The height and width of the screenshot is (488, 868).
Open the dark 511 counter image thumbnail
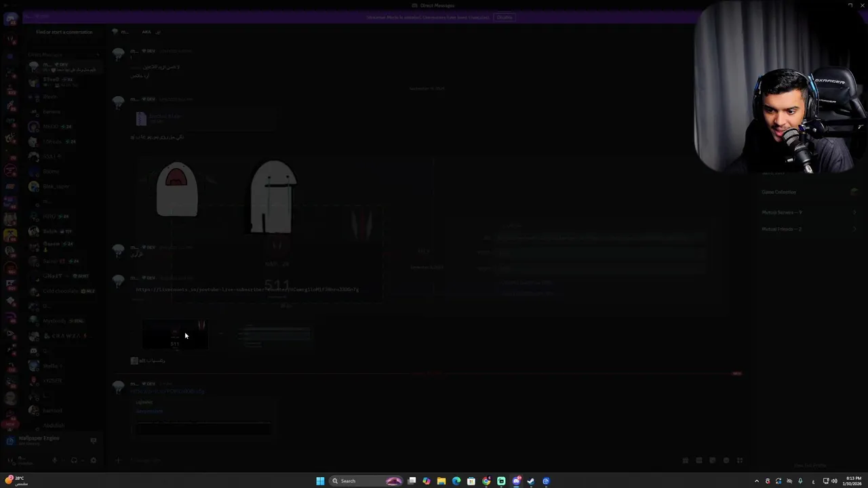tap(175, 335)
